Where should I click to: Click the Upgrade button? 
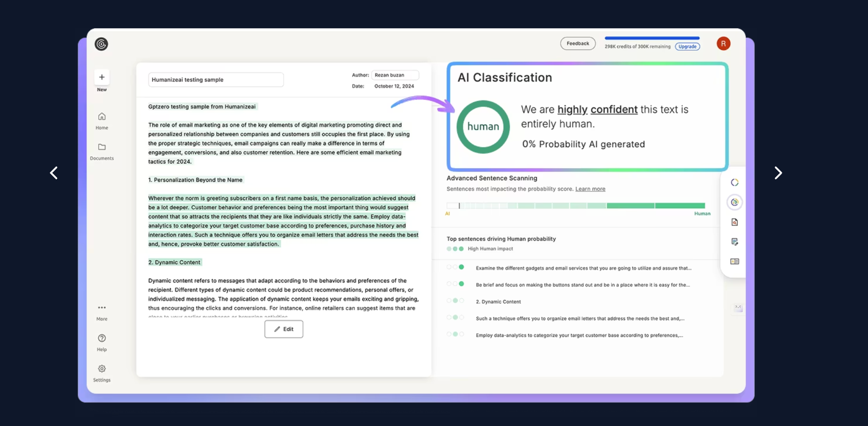tap(687, 47)
